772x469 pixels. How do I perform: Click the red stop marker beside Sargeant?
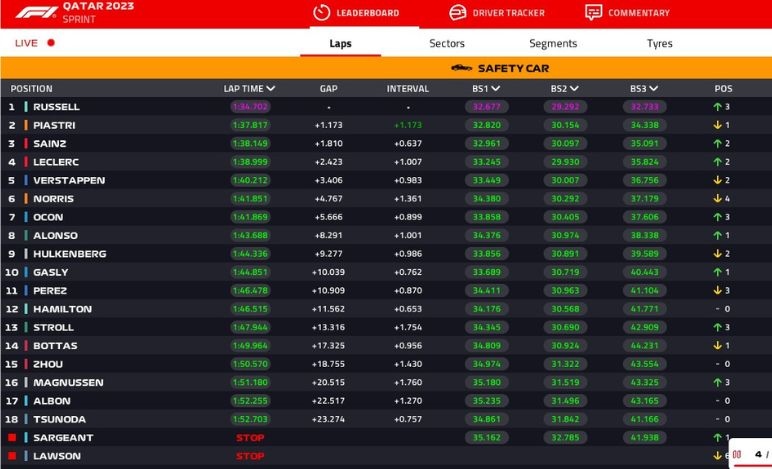pyautogui.click(x=12, y=438)
